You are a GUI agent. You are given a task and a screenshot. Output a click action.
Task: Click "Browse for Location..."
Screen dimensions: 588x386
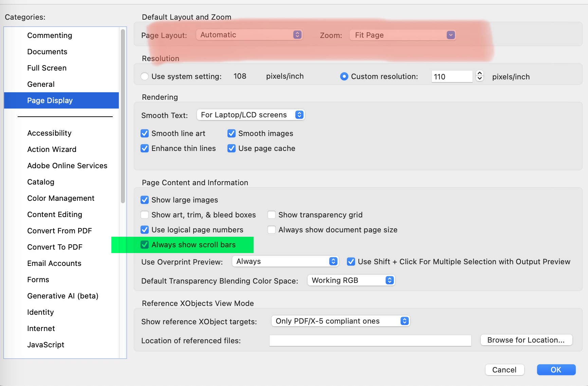click(526, 340)
